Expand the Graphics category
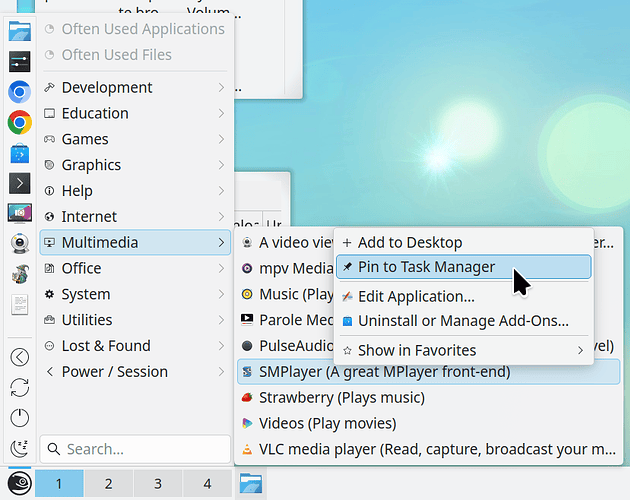This screenshot has width=630, height=500. 135,165
